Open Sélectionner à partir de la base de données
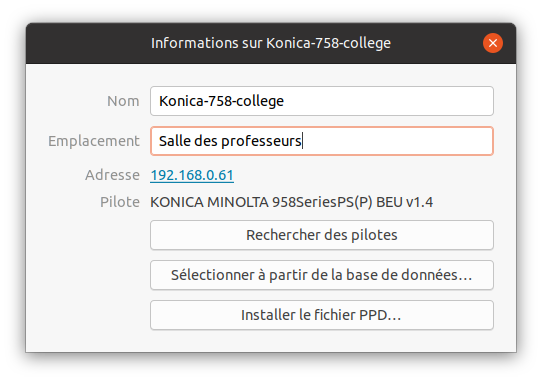Screen dimensions: 542x381 pyautogui.click(x=322, y=275)
